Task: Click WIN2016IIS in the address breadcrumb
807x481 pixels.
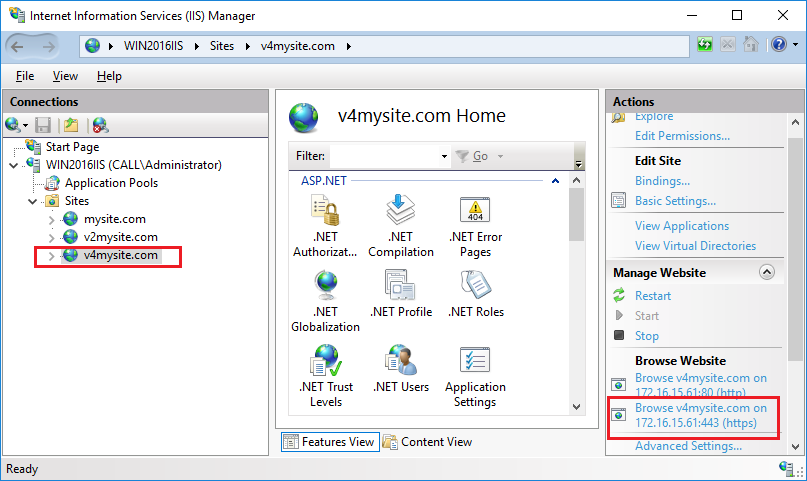Action: click(x=153, y=46)
